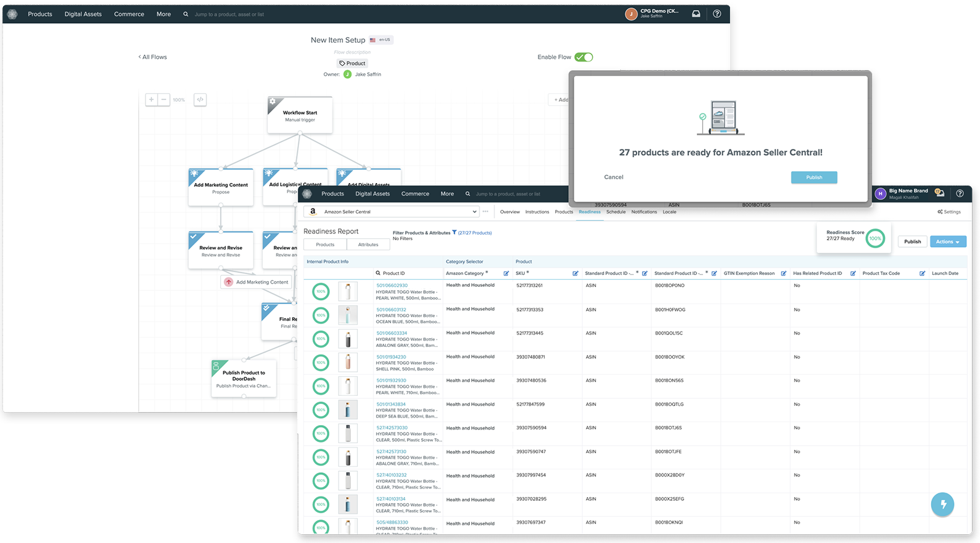Click Publish button beside Readiness Score
980x543 pixels.
912,241
